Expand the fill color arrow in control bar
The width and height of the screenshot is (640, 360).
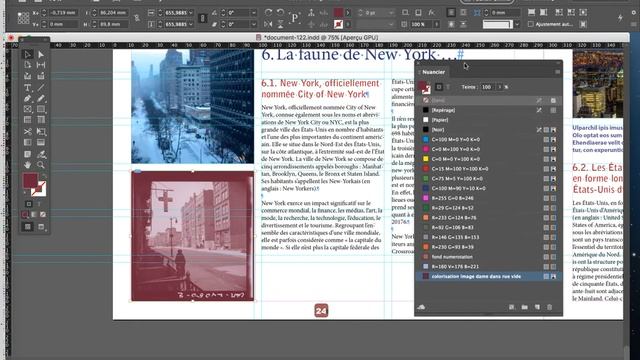(x=348, y=13)
